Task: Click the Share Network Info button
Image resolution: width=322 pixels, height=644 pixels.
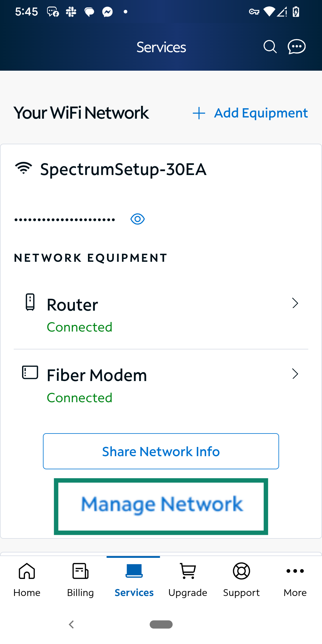Action: (x=161, y=451)
